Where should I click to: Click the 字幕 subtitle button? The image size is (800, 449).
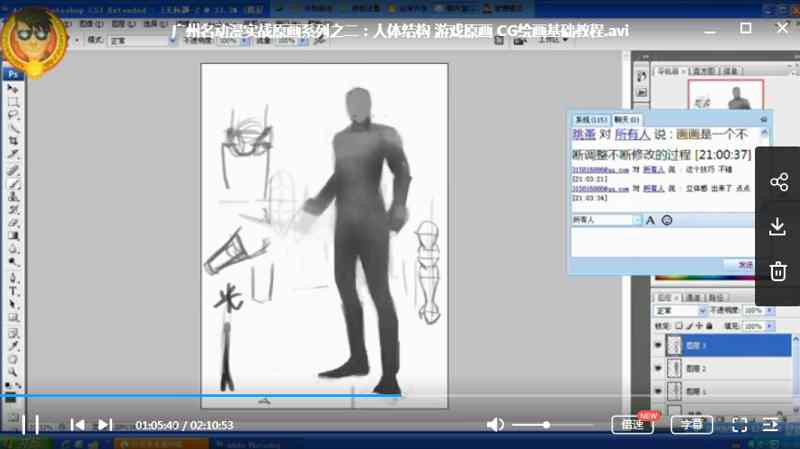692,425
